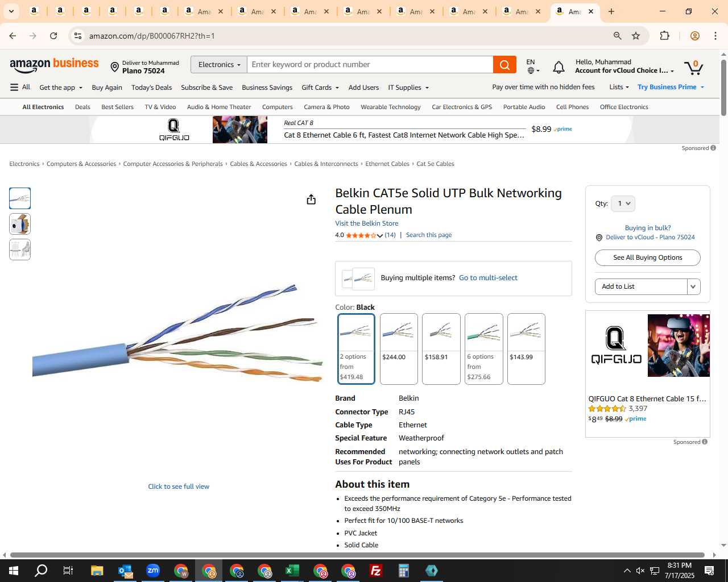Select the $158.91 color option
The image size is (728, 582).
pyautogui.click(x=441, y=349)
